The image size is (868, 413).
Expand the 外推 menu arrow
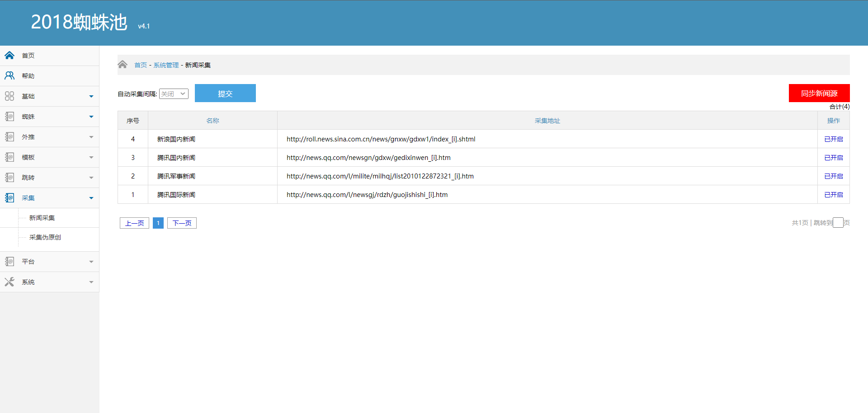coord(91,137)
